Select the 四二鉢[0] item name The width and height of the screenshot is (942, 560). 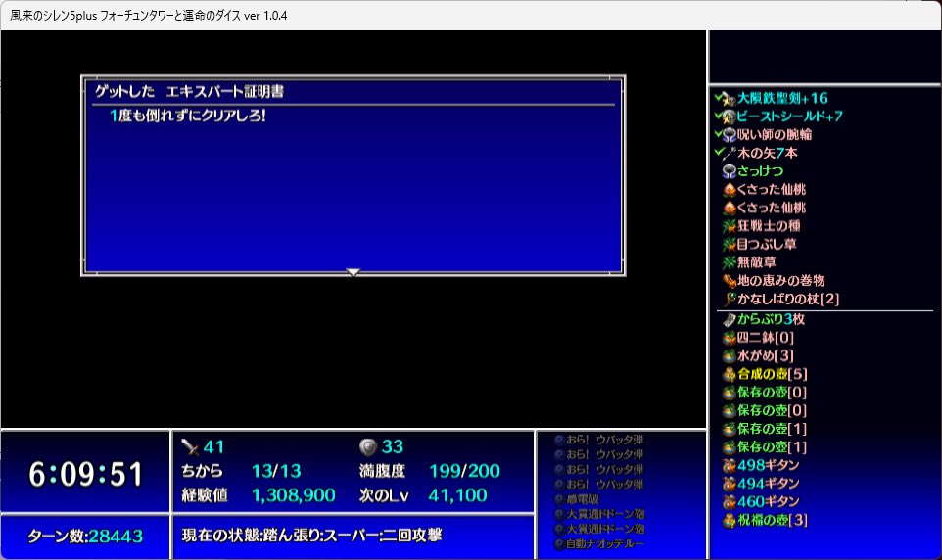coord(766,338)
